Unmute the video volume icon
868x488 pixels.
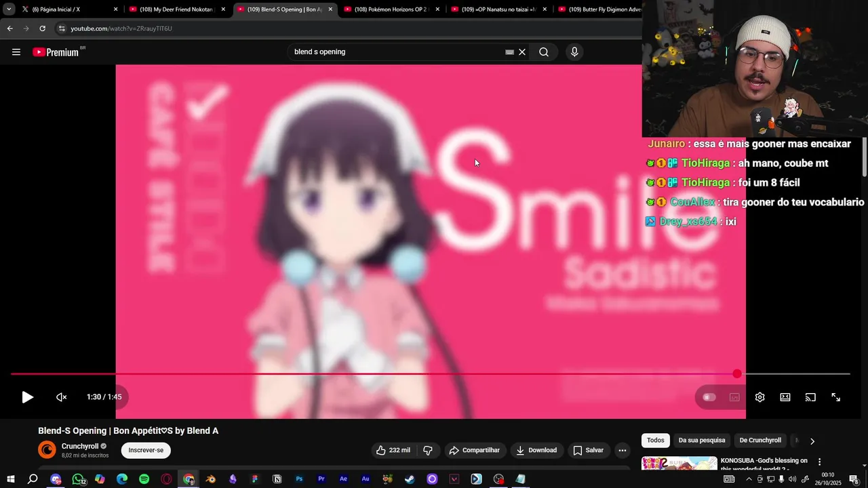point(62,397)
